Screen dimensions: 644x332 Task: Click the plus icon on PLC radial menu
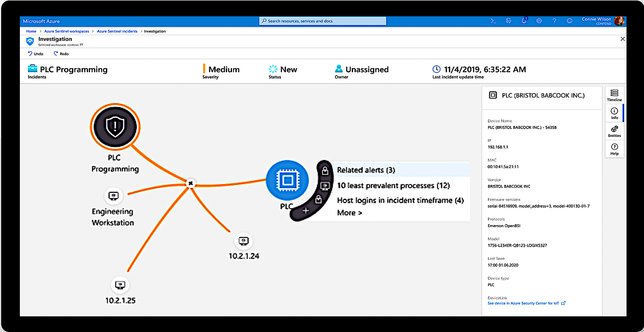[x=306, y=211]
